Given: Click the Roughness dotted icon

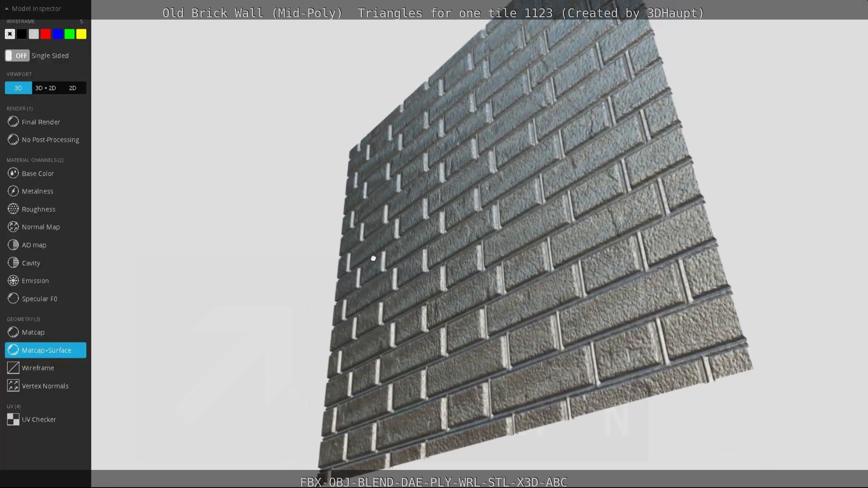Looking at the screenshot, I should (x=13, y=209).
